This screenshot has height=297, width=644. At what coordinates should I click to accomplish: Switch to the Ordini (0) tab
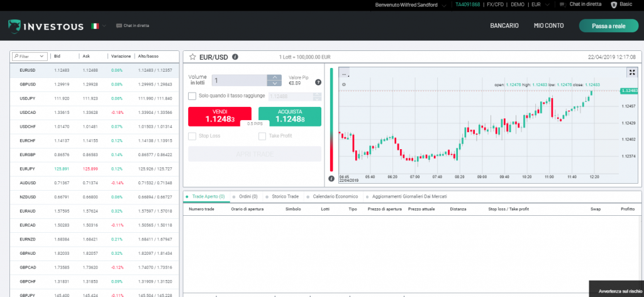(x=245, y=197)
